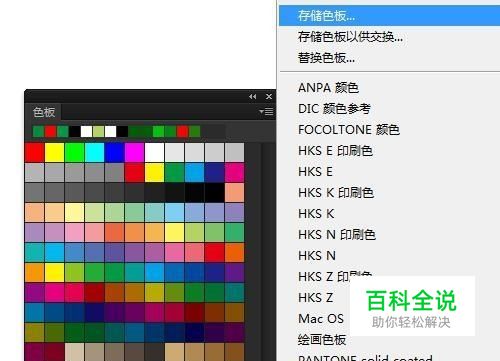Select the 绘画色板 menu entry
The image size is (500, 361).
coord(322,340)
